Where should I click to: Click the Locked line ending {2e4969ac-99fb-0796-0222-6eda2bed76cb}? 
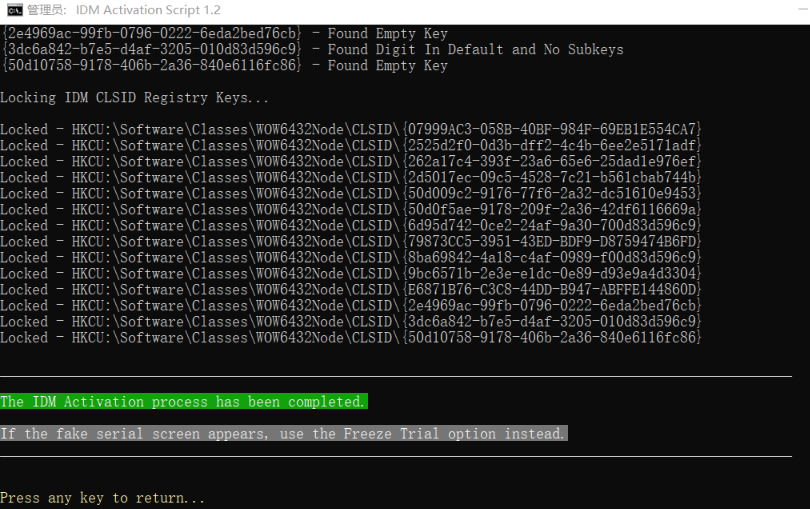pos(351,305)
